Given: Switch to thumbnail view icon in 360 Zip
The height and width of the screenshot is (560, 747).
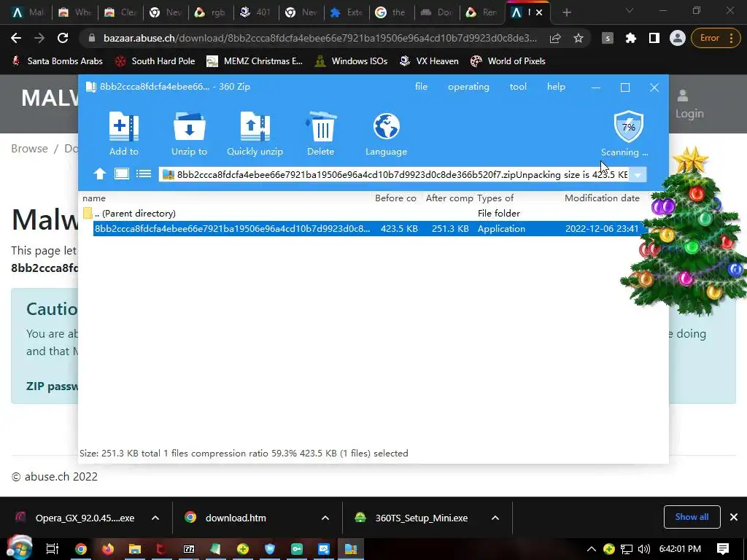Looking at the screenshot, I should point(122,174).
